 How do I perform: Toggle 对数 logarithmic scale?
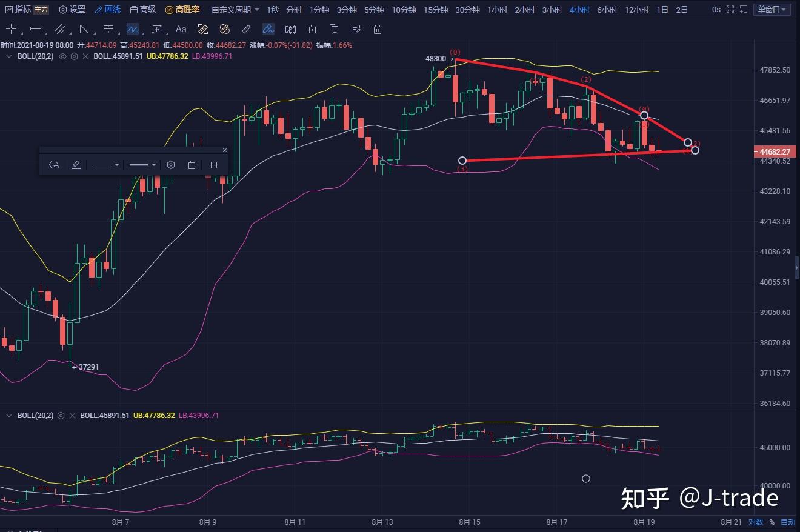point(756,522)
